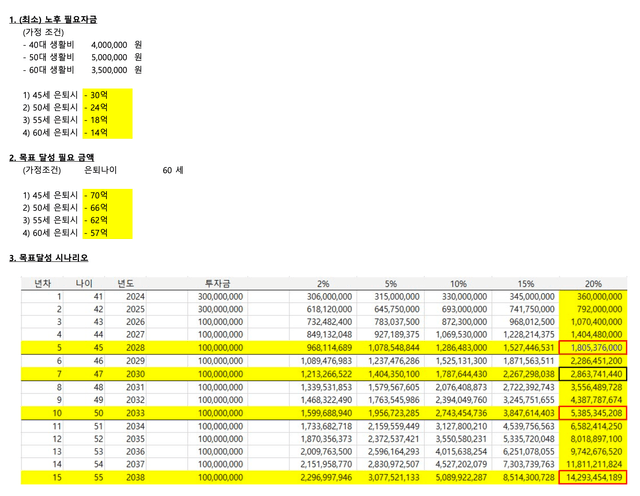Select the 2025 row 투자금 cell 300,000,000
Image resolution: width=640 pixels, height=496 pixels.
(x=220, y=309)
